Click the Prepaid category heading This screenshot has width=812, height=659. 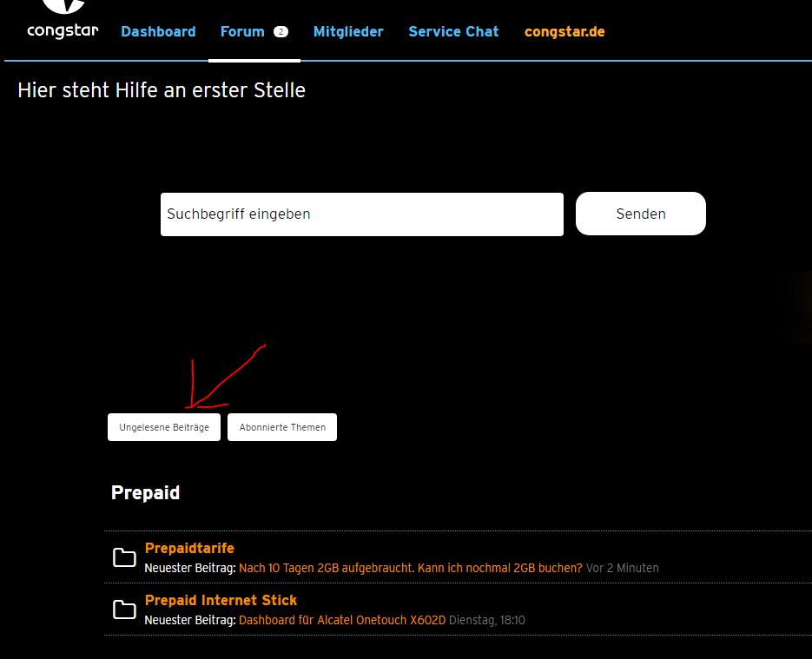click(x=145, y=493)
